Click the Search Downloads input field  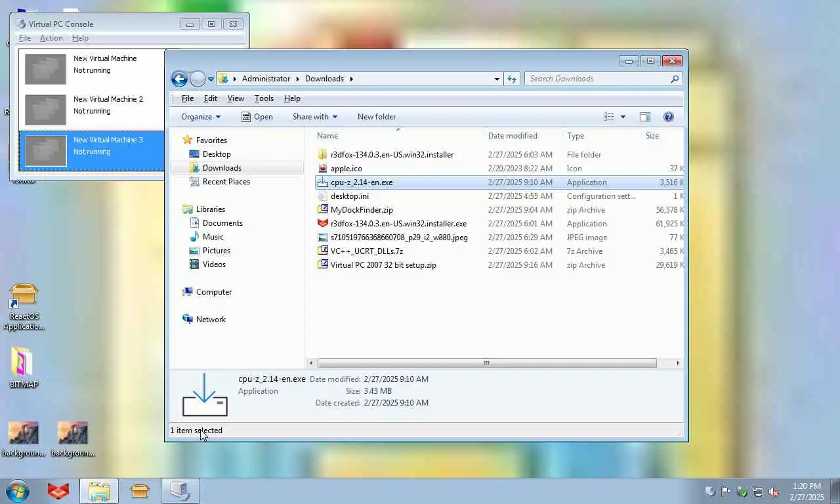point(597,79)
